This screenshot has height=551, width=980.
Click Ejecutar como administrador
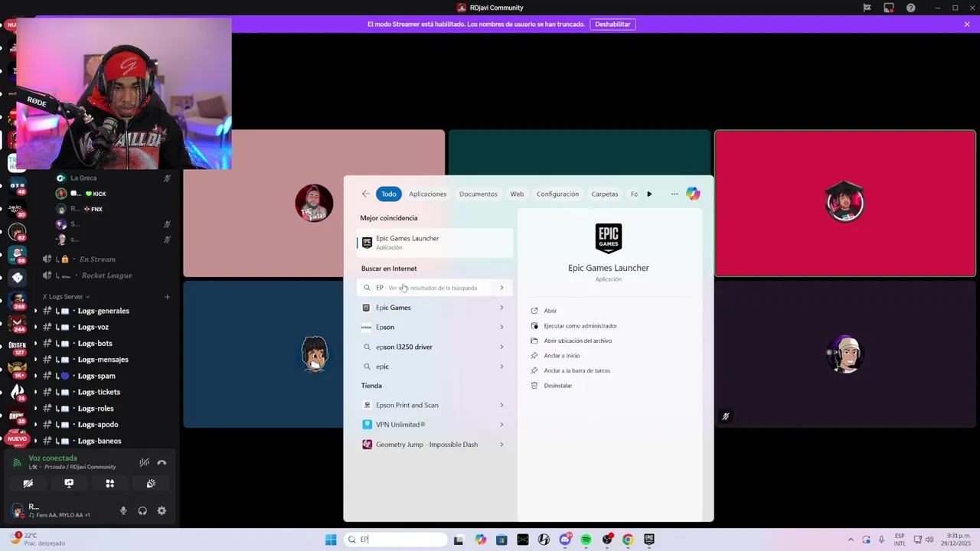[580, 326]
